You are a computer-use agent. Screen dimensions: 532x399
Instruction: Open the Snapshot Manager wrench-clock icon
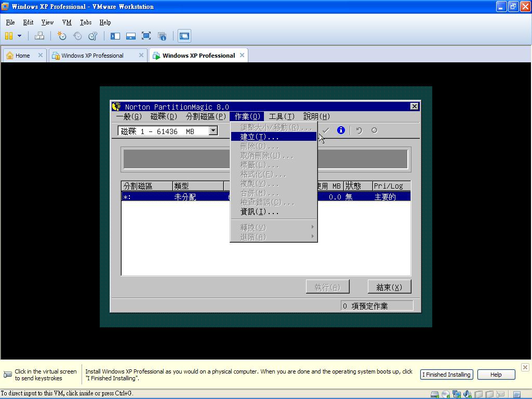pyautogui.click(x=92, y=36)
